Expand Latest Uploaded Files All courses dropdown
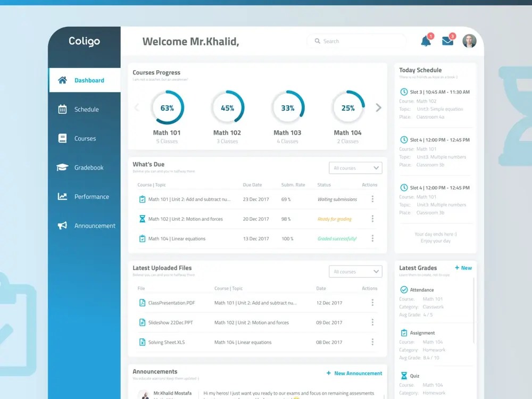This screenshot has height=399, width=532. click(x=355, y=272)
